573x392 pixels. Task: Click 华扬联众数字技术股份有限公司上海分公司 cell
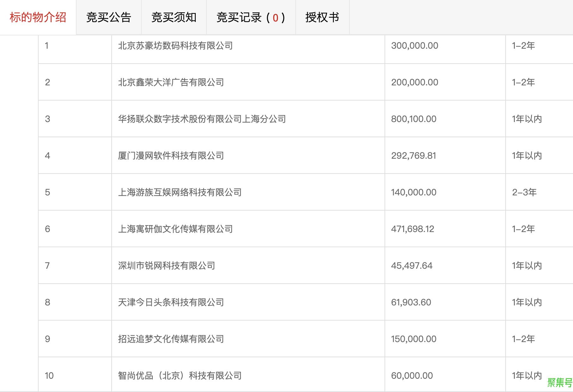pos(248,119)
